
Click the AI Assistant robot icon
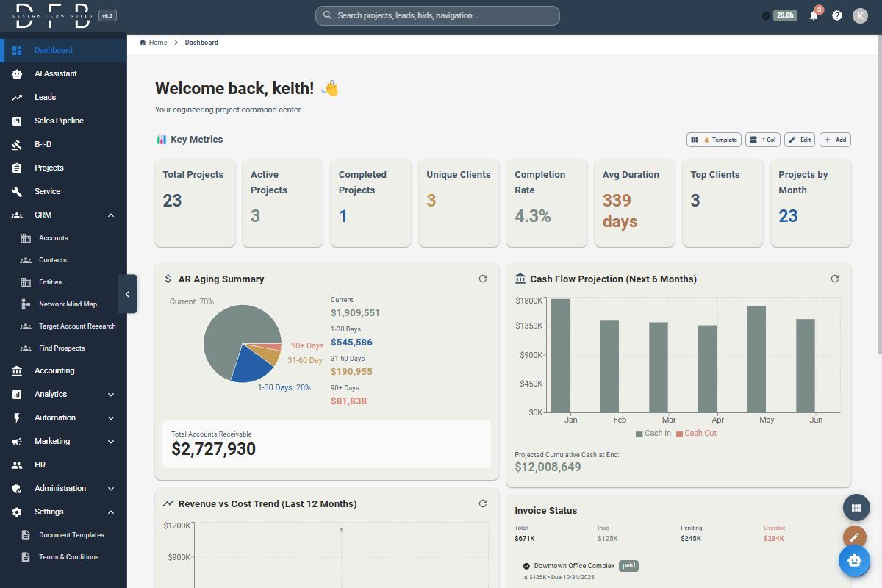(17, 73)
